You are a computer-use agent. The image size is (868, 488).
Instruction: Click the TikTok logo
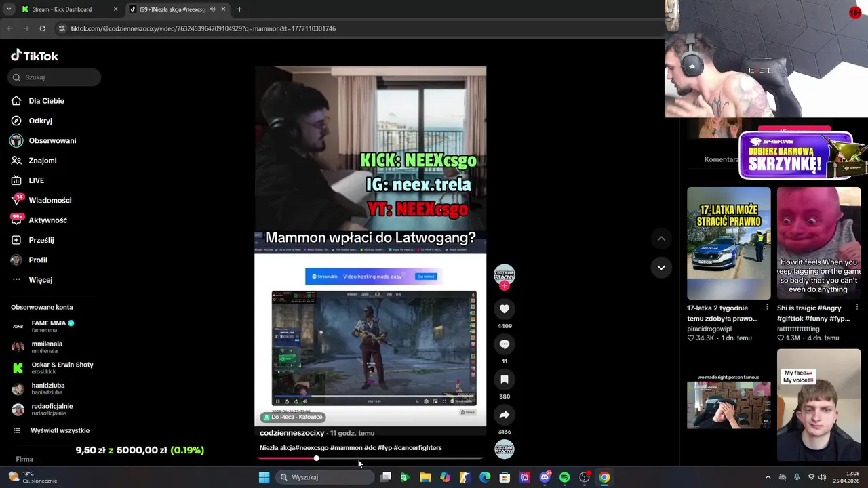pos(34,56)
